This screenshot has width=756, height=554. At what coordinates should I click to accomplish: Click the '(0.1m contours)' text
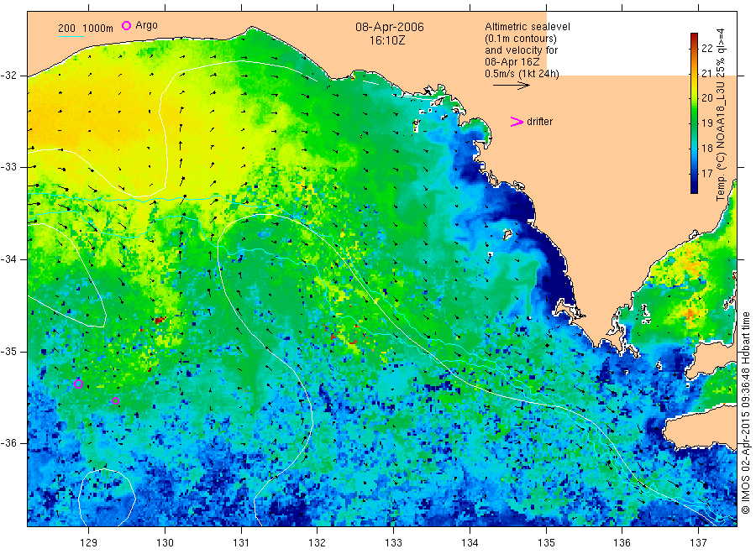521,39
